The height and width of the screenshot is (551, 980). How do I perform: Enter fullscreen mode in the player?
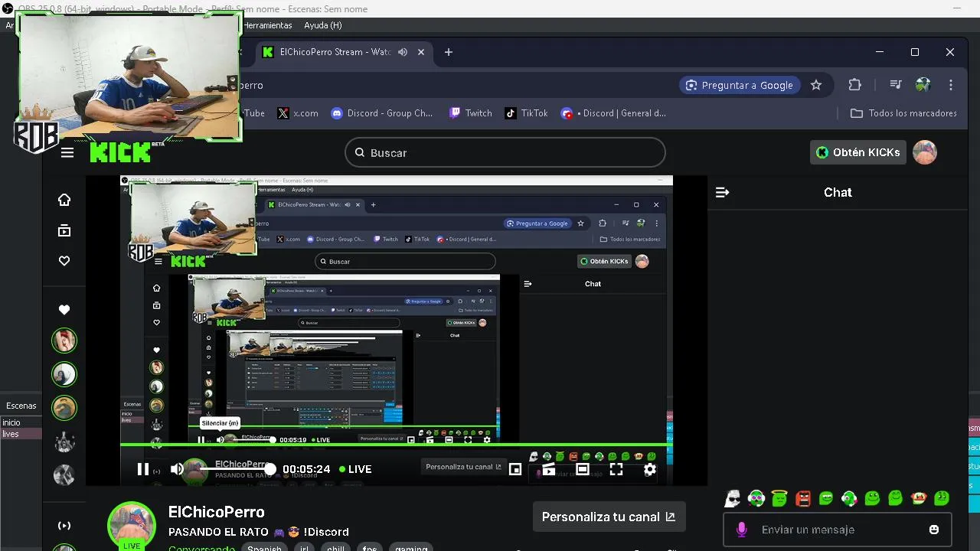(616, 470)
